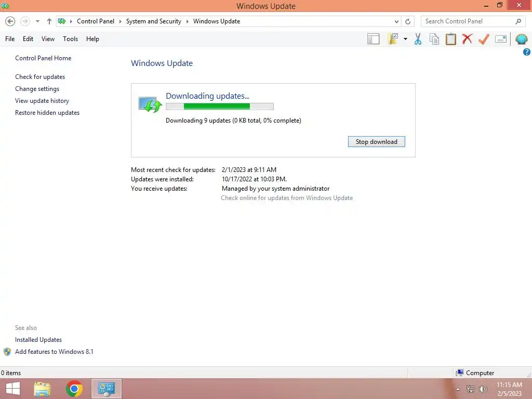This screenshot has height=399, width=532.
Task: Click the Properties card toolbar icon
Action: [501, 39]
